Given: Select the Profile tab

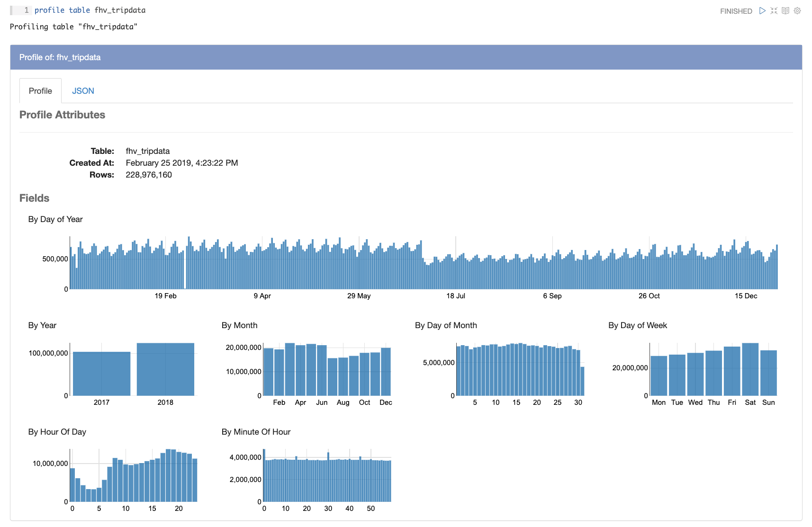Looking at the screenshot, I should (x=40, y=91).
